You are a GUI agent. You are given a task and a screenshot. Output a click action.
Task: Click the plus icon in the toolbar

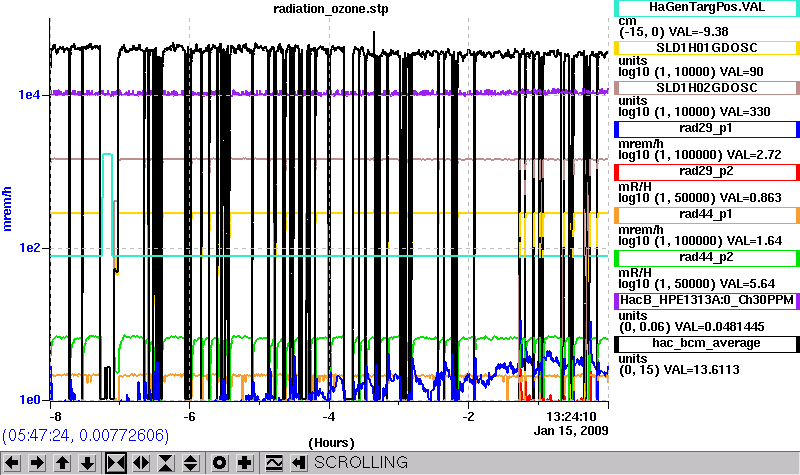coord(245,463)
